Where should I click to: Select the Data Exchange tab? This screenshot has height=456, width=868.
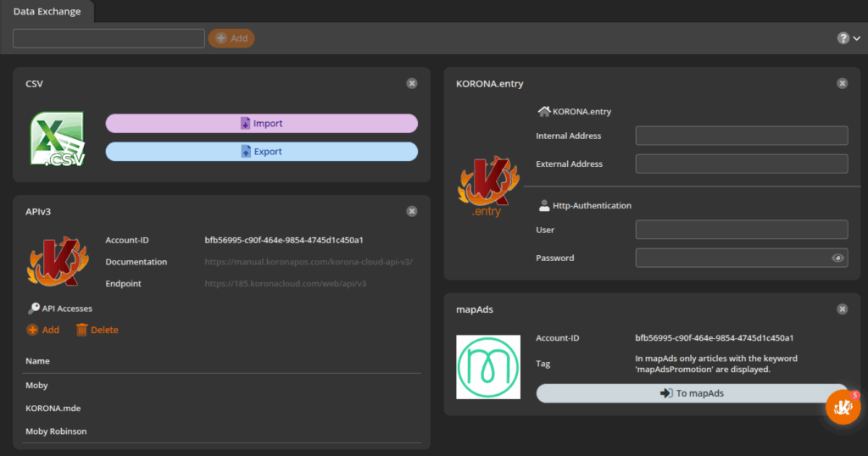(x=47, y=11)
